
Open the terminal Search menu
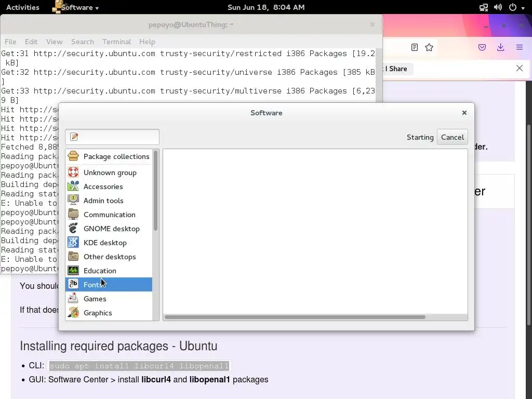(83, 42)
